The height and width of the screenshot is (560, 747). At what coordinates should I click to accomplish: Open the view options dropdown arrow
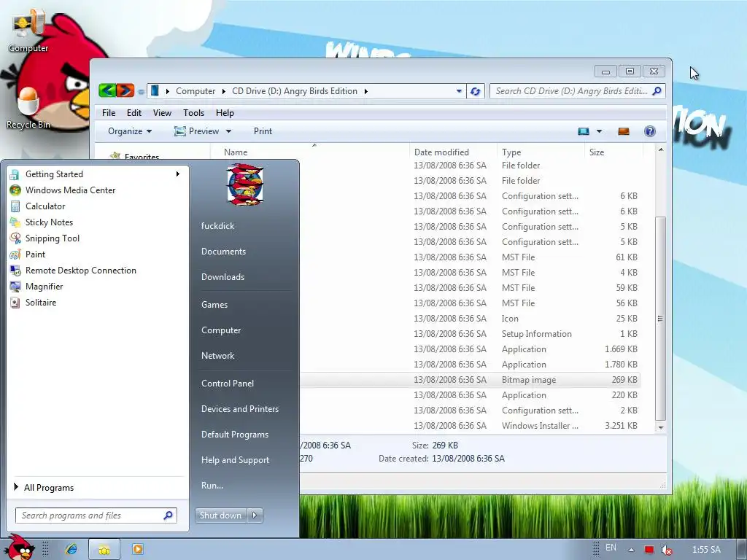(600, 131)
